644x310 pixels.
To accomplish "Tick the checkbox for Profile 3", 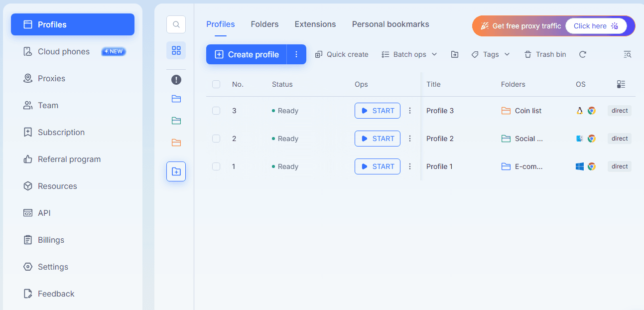I will (x=216, y=111).
